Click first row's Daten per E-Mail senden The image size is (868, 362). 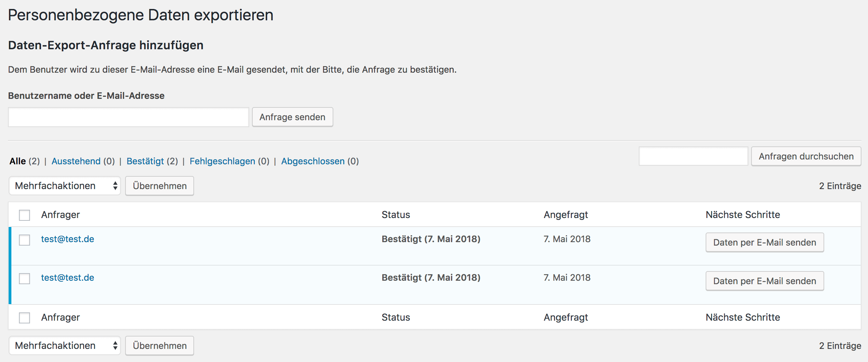pos(764,243)
